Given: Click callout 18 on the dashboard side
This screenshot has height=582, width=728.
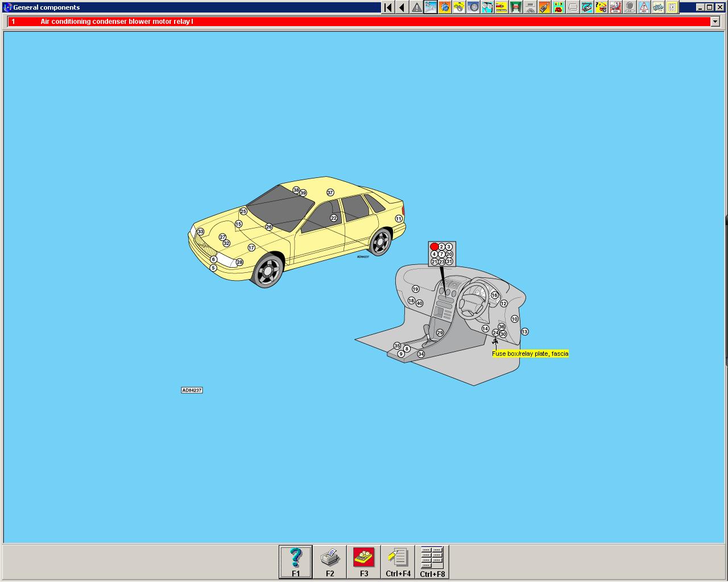Looking at the screenshot, I should tap(411, 301).
